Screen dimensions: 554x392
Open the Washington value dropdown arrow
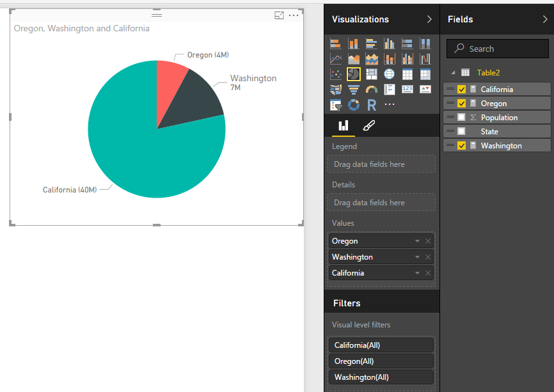point(417,256)
